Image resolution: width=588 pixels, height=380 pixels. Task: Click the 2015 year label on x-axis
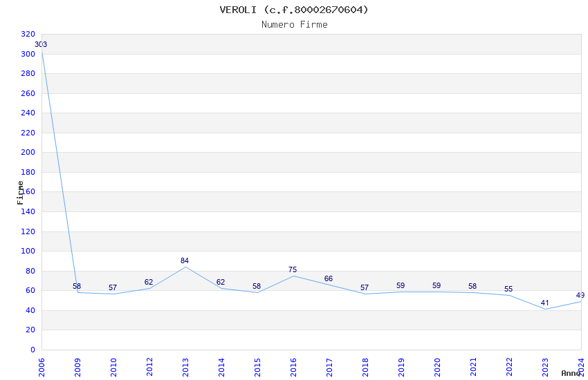pyautogui.click(x=257, y=368)
